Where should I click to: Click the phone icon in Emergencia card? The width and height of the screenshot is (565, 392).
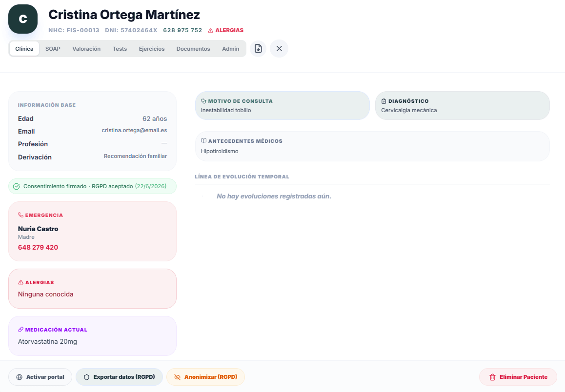20,215
